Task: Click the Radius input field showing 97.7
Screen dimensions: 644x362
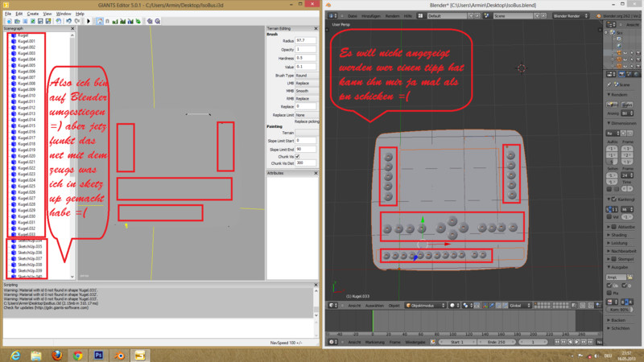Action: point(306,41)
